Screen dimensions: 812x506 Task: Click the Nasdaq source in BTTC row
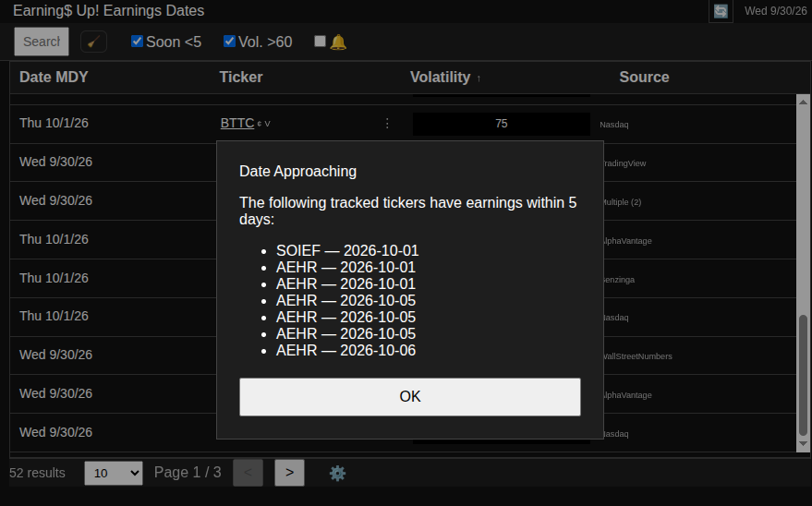coord(614,125)
